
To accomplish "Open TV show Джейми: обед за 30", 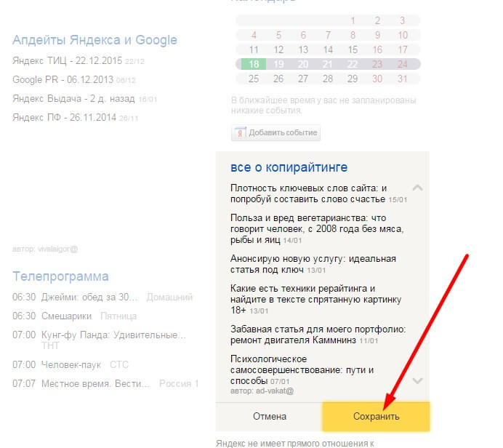I will (x=89, y=297).
